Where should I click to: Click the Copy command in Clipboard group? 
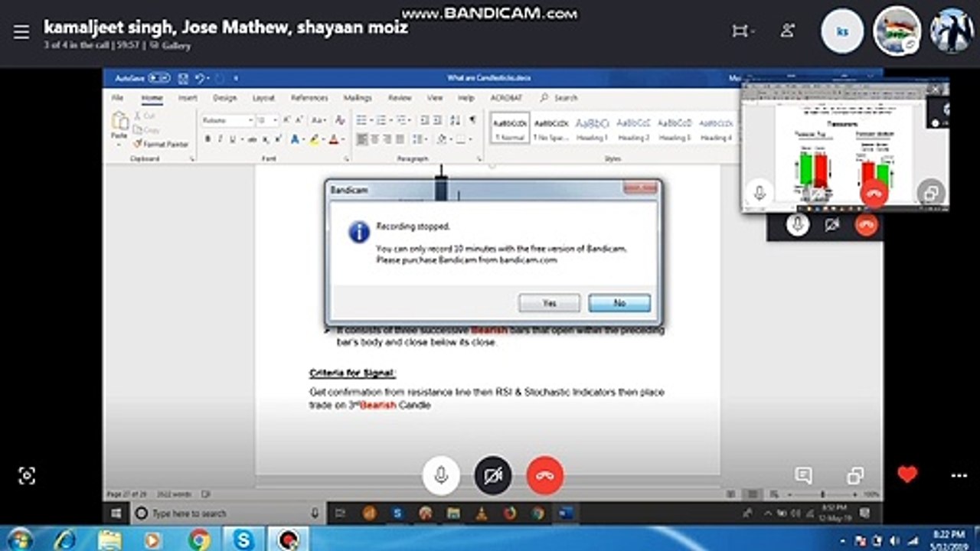click(x=145, y=129)
